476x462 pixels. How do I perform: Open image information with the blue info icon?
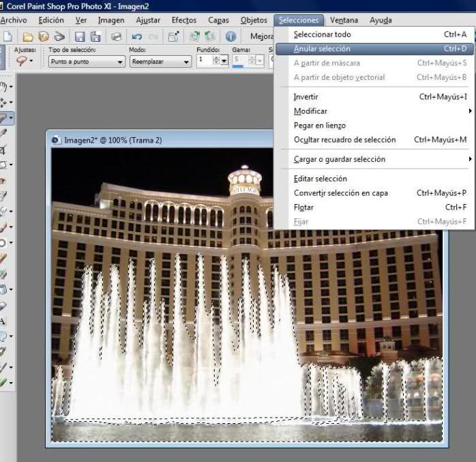coord(230,37)
